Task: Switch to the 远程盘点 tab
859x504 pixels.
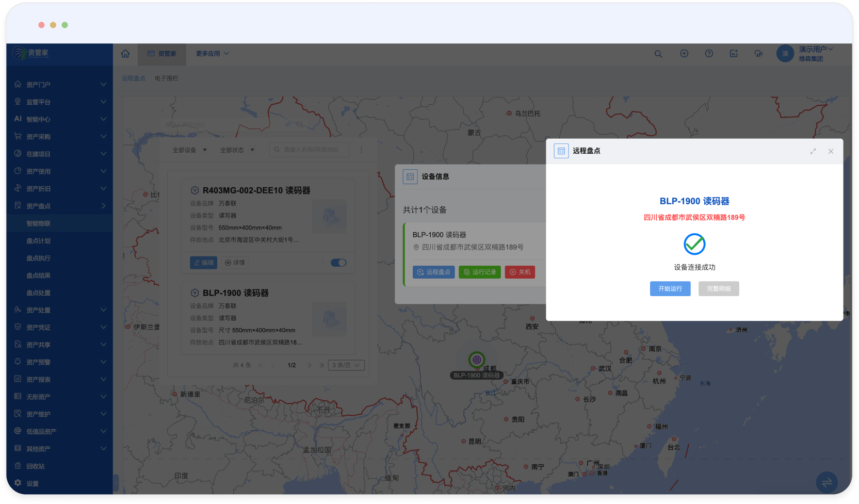Action: tap(134, 78)
